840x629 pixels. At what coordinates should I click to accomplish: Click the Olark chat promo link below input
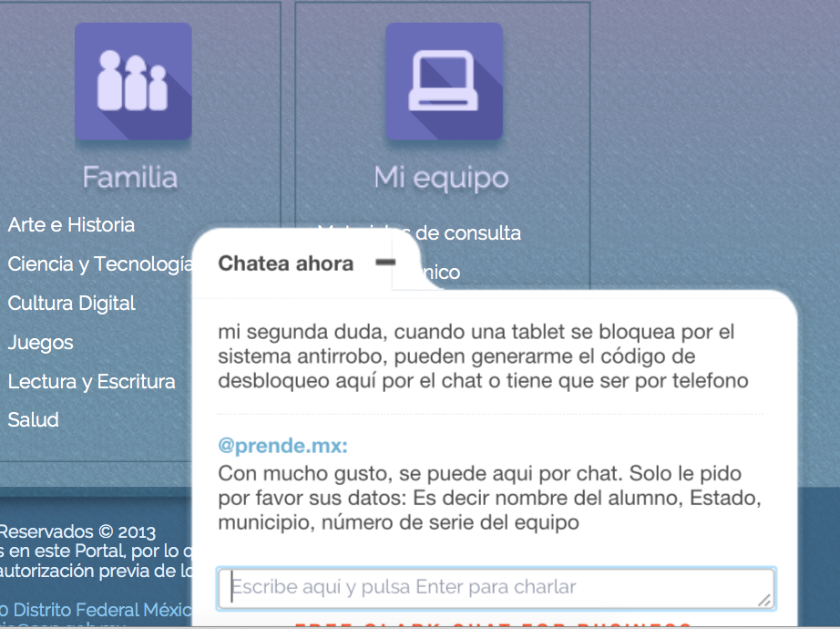[x=492, y=624]
